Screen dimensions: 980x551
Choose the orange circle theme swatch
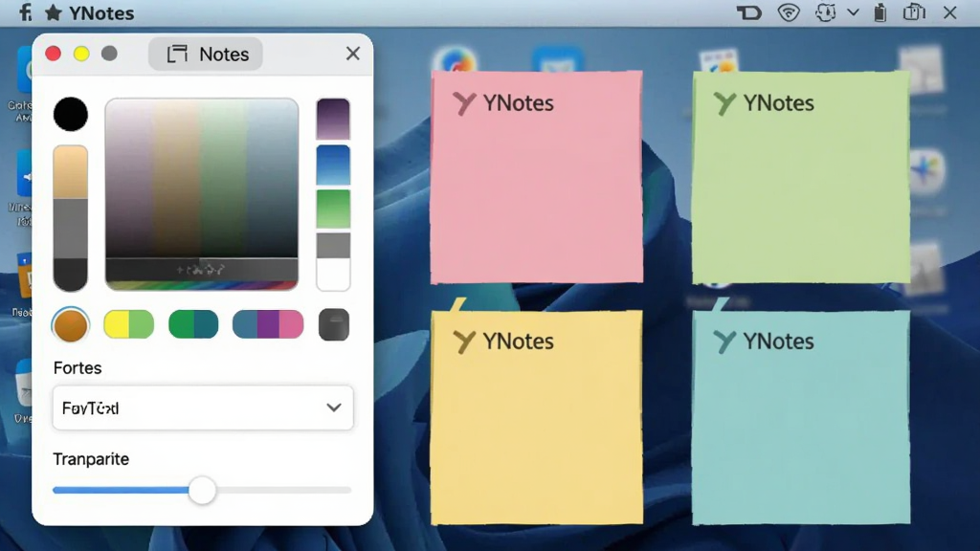71,325
